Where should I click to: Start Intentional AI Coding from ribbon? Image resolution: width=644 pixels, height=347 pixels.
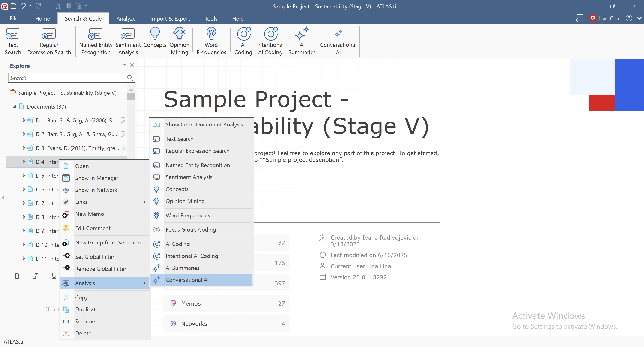pos(270,41)
